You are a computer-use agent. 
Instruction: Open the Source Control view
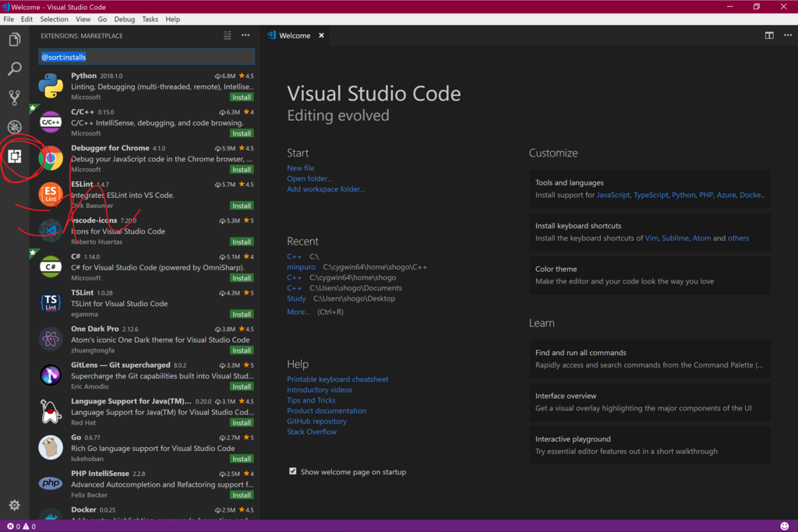[x=15, y=97]
